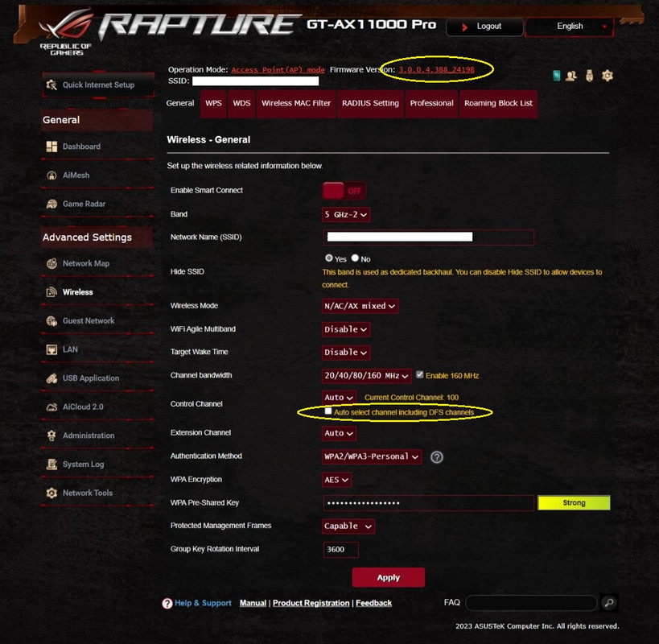Image resolution: width=659 pixels, height=644 pixels.
Task: Open the Wireless Mode dropdown
Action: point(360,306)
